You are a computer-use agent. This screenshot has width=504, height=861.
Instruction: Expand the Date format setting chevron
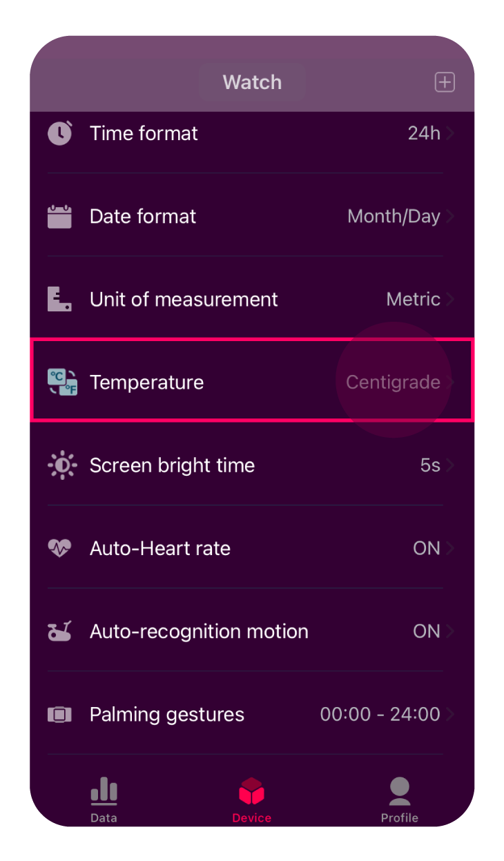click(452, 216)
